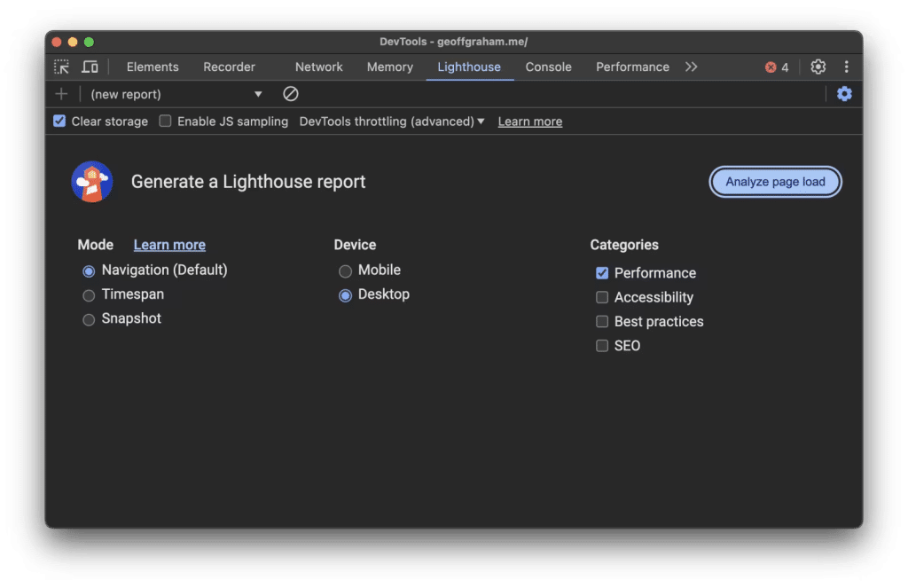Image resolution: width=908 pixels, height=588 pixels.
Task: Switch to the Elements tab
Action: click(153, 67)
